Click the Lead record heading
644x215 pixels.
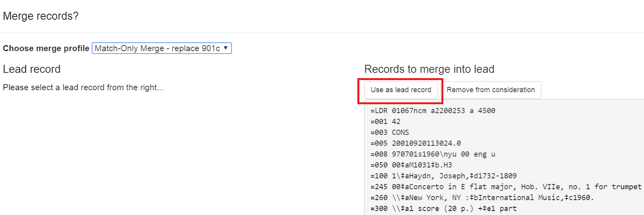(32, 69)
